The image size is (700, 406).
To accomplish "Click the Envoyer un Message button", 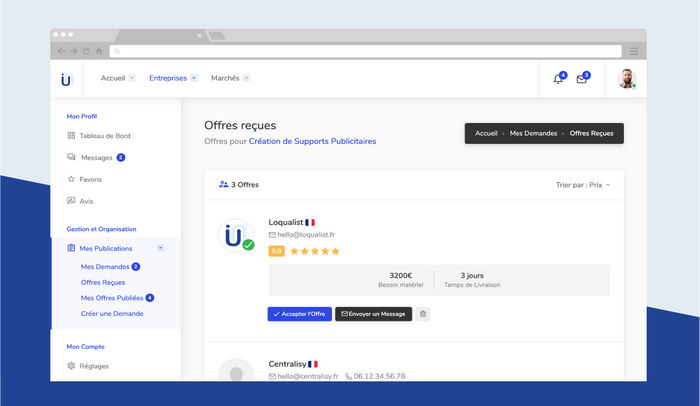I will coord(373,314).
